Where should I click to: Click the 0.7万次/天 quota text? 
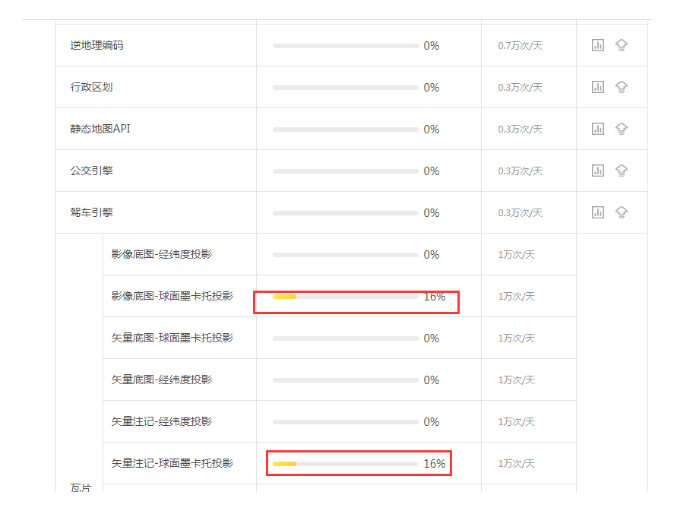(x=520, y=46)
